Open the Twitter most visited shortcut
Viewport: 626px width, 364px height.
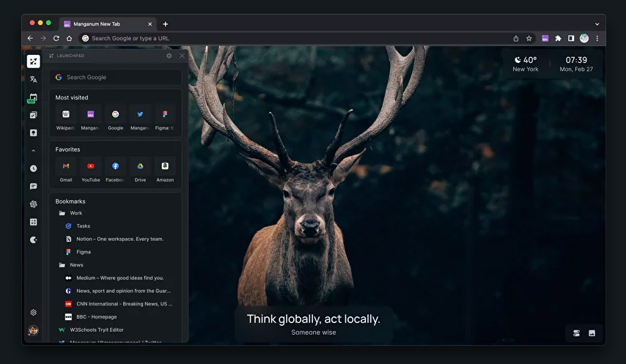[140, 119]
